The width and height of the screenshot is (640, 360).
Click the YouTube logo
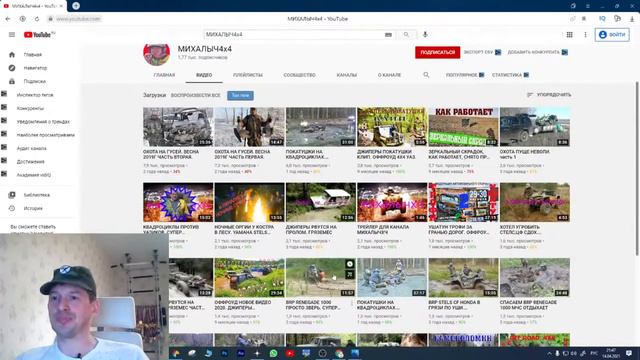click(x=39, y=35)
